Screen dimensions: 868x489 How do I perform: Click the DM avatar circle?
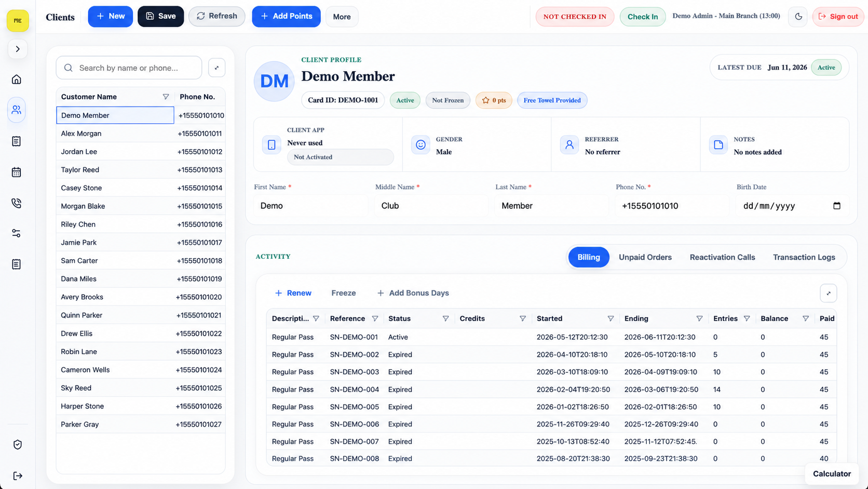pos(274,81)
